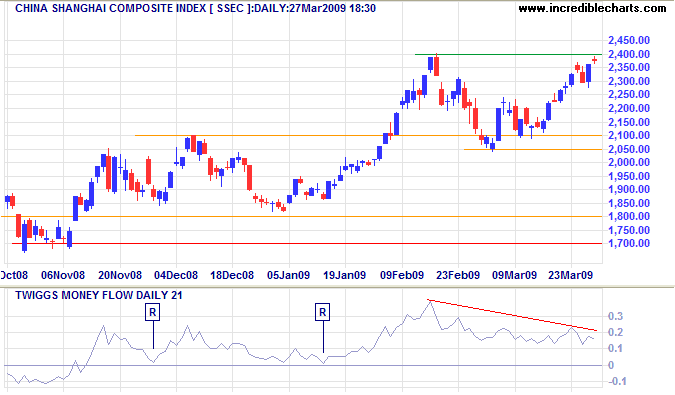The image size is (675, 395).
Task: Click the 09Feb09 date label
Action: [402, 275]
